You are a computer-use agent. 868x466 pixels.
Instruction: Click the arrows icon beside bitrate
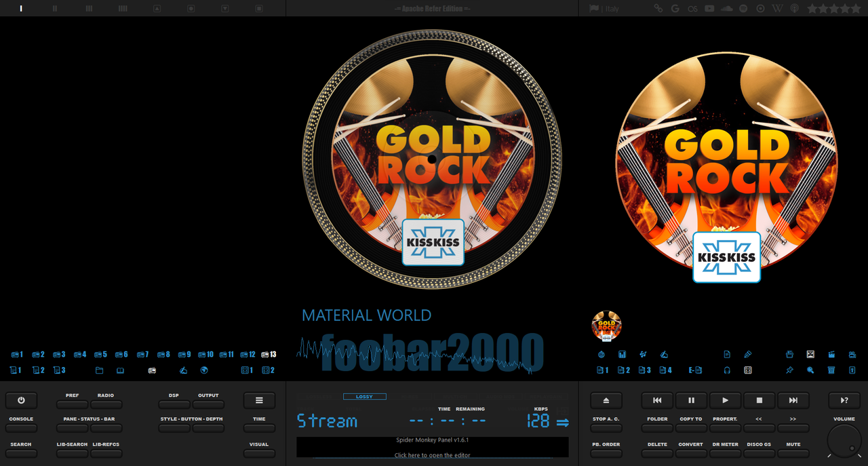click(x=563, y=422)
